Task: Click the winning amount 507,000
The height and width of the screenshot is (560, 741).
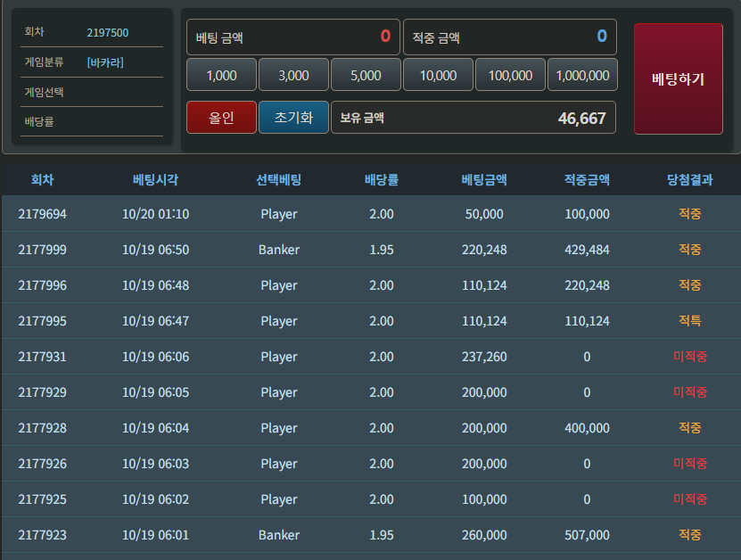Action: [x=587, y=535]
